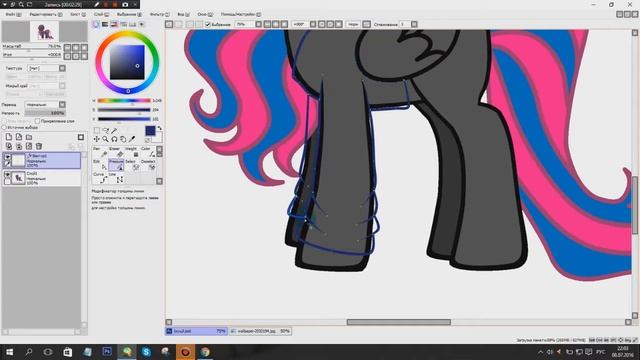640x360 pixels.
Task: Open the Сглаживание stabilizer dropdown arrow
Action: click(414, 24)
